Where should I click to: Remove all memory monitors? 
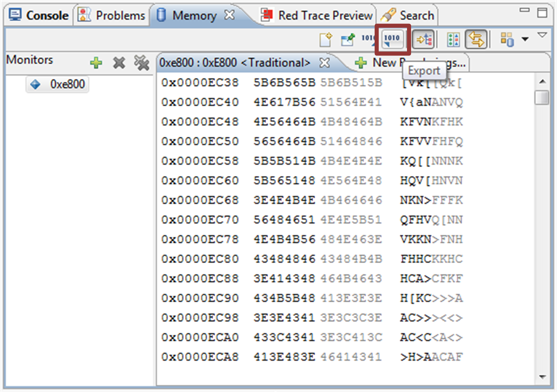point(142,63)
